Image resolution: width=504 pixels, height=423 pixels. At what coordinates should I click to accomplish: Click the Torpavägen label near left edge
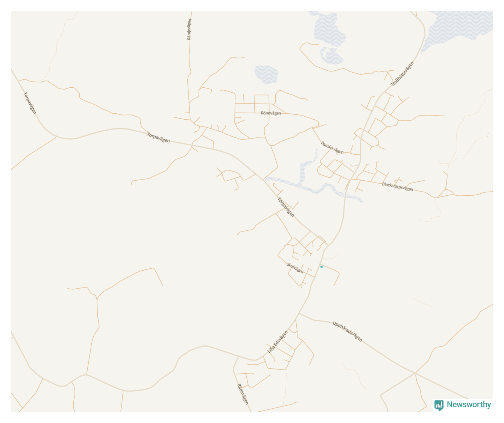coord(30,103)
